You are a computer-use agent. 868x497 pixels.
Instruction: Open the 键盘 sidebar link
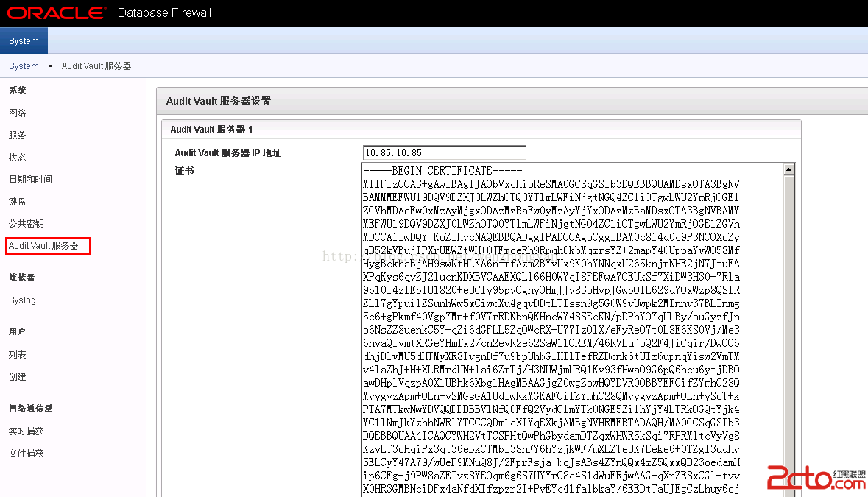click(x=17, y=202)
